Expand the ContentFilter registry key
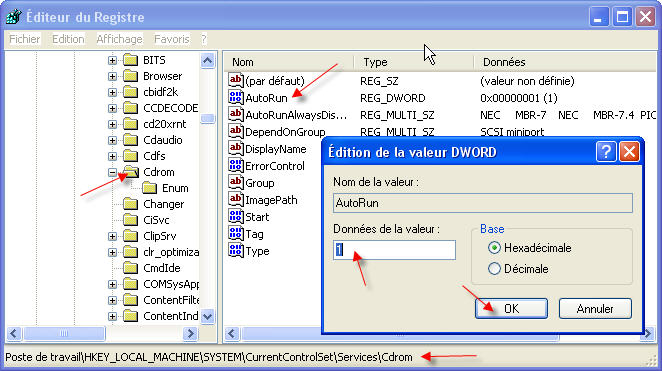The image size is (662, 371). pos(112,300)
